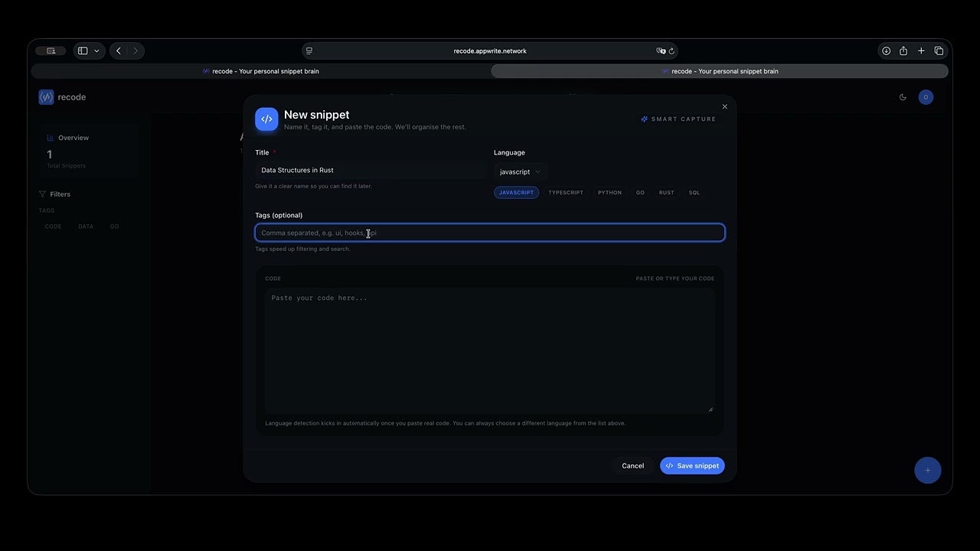Go back with the browser back arrow
This screenshot has width=980, height=551.
119,51
